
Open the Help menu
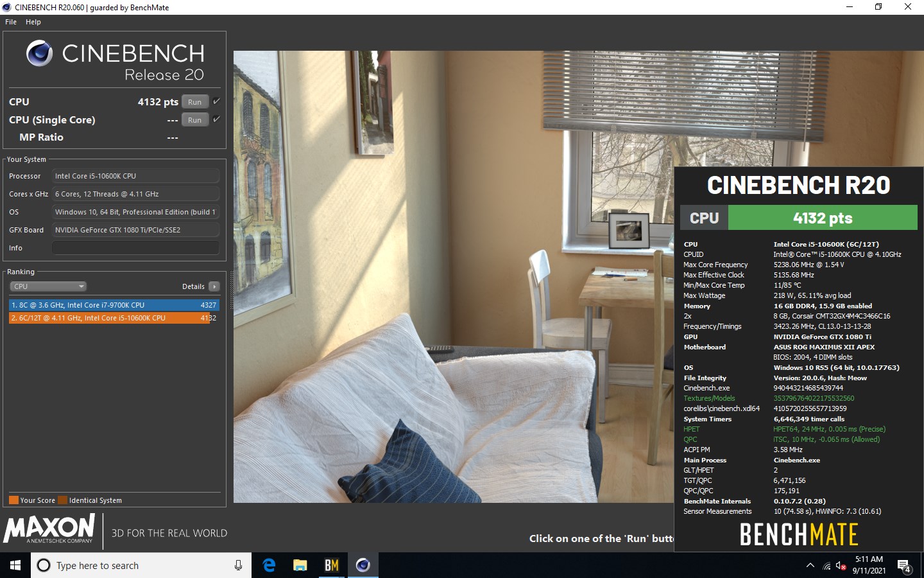tap(33, 22)
